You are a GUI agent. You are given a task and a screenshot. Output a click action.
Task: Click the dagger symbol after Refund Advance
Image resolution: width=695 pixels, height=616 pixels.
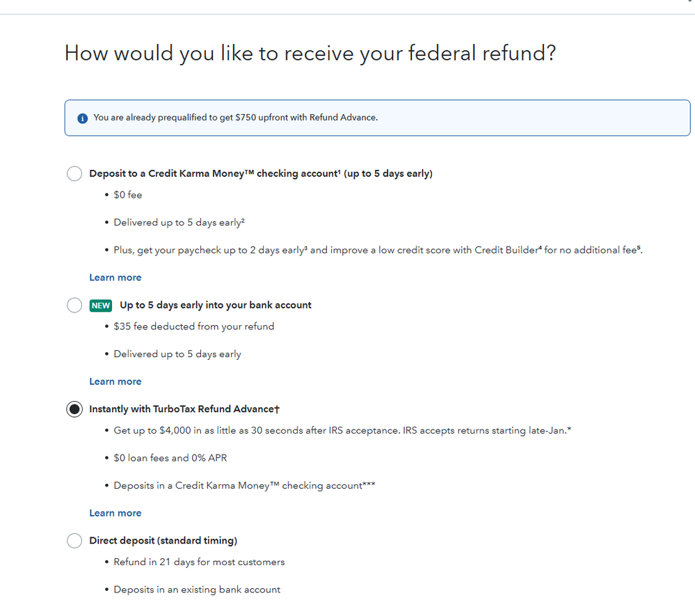[275, 409]
